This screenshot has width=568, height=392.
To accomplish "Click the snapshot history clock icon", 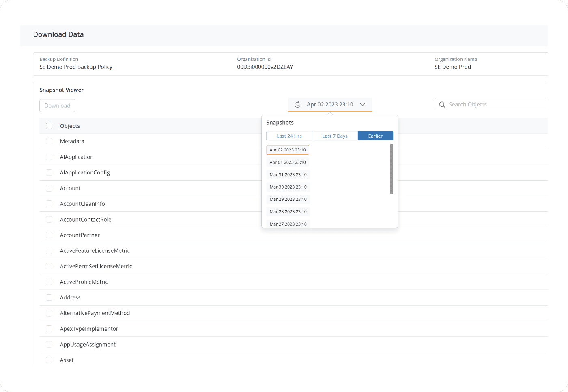I will point(297,105).
